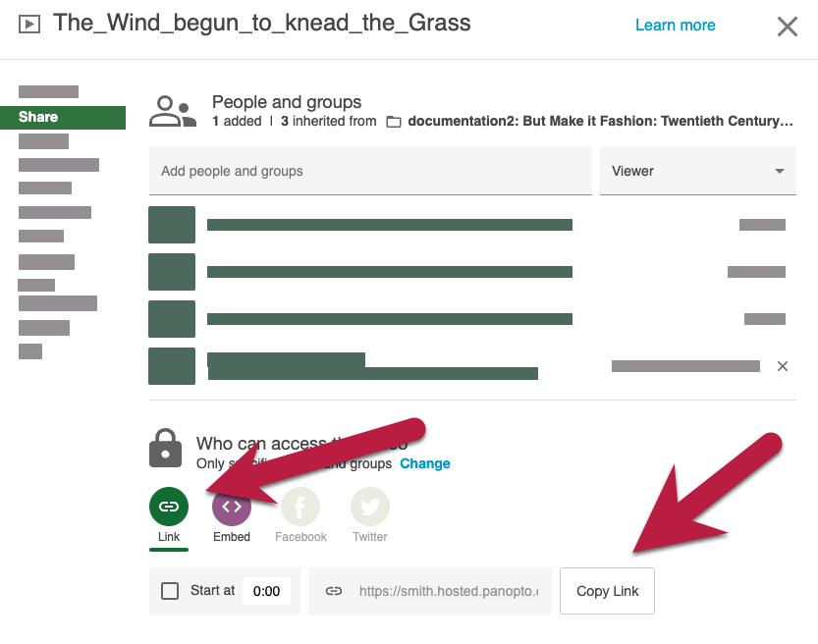
Task: Click the 0:00 start time field
Action: [266, 591]
